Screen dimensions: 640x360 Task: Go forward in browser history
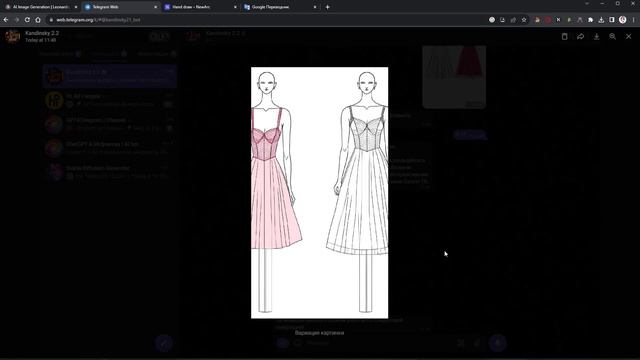[x=17, y=20]
